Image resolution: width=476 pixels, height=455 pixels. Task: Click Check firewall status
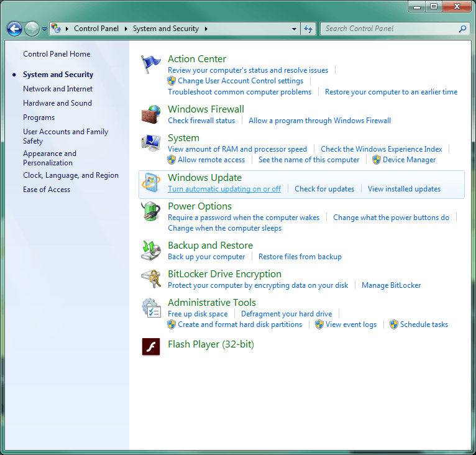pyautogui.click(x=201, y=121)
